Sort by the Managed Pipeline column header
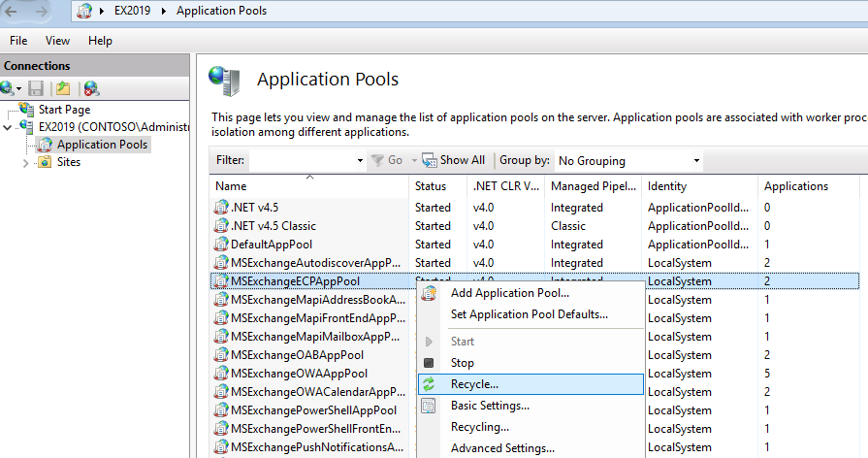Viewport: 868px width, 458px height. pyautogui.click(x=593, y=186)
